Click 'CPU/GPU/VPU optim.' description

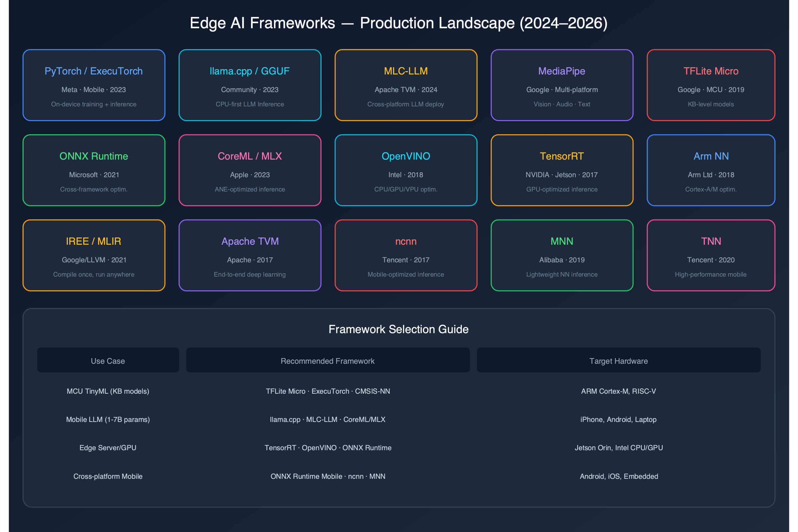coord(406,189)
